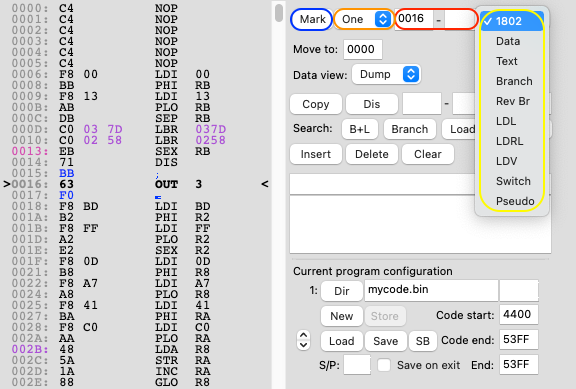Click the Load search button
Viewport: 576px width, 389px height.
[x=460, y=129]
